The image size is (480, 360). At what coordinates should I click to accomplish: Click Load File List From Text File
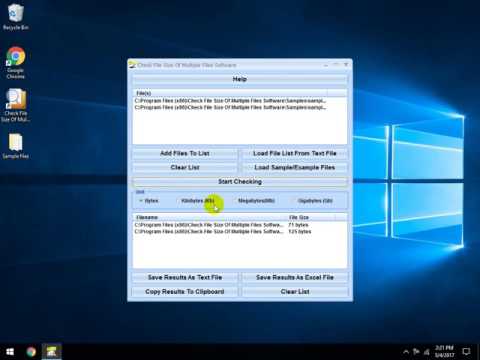[x=295, y=153]
